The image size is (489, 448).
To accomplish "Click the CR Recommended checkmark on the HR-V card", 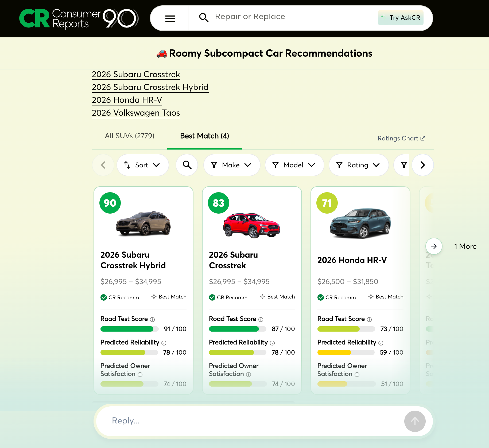I will (x=321, y=297).
